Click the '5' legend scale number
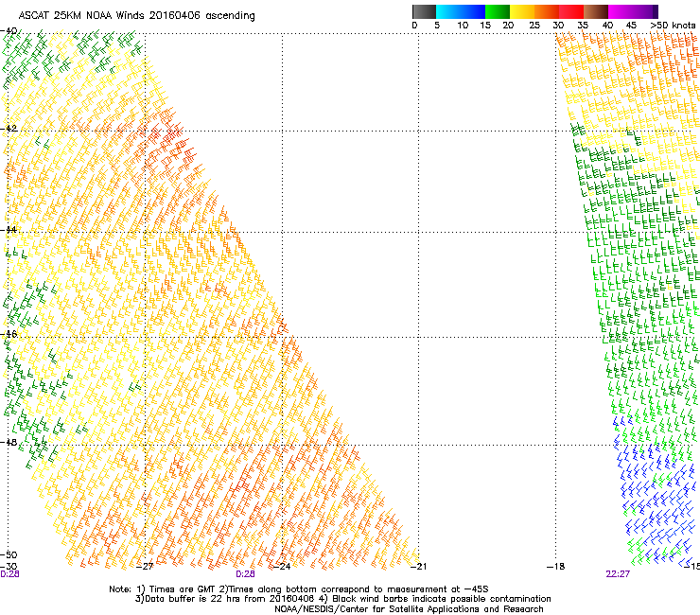The image size is (700, 615). (x=437, y=26)
